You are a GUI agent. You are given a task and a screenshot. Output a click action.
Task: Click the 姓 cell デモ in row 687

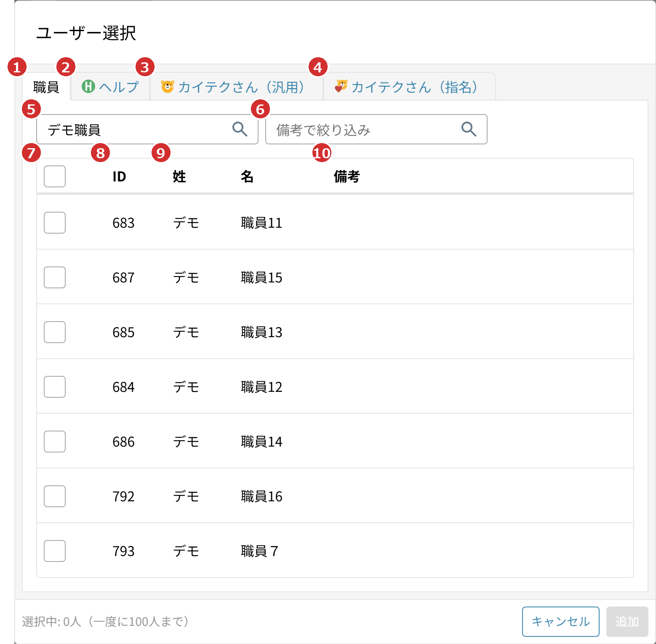click(x=186, y=277)
